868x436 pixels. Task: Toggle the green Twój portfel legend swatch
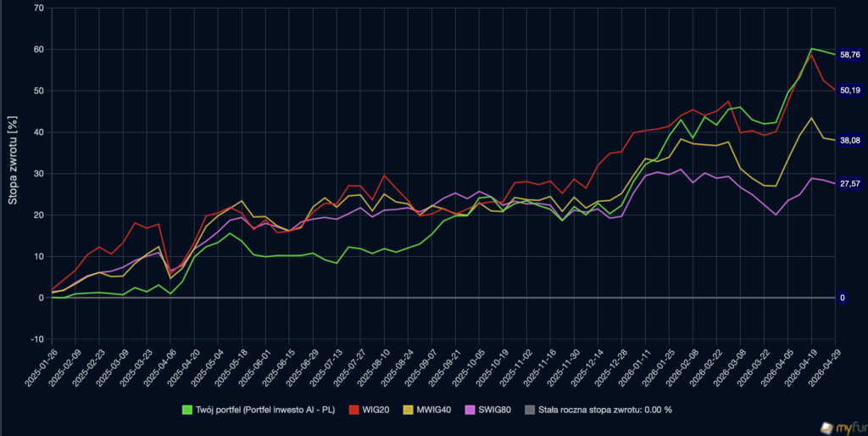click(187, 410)
